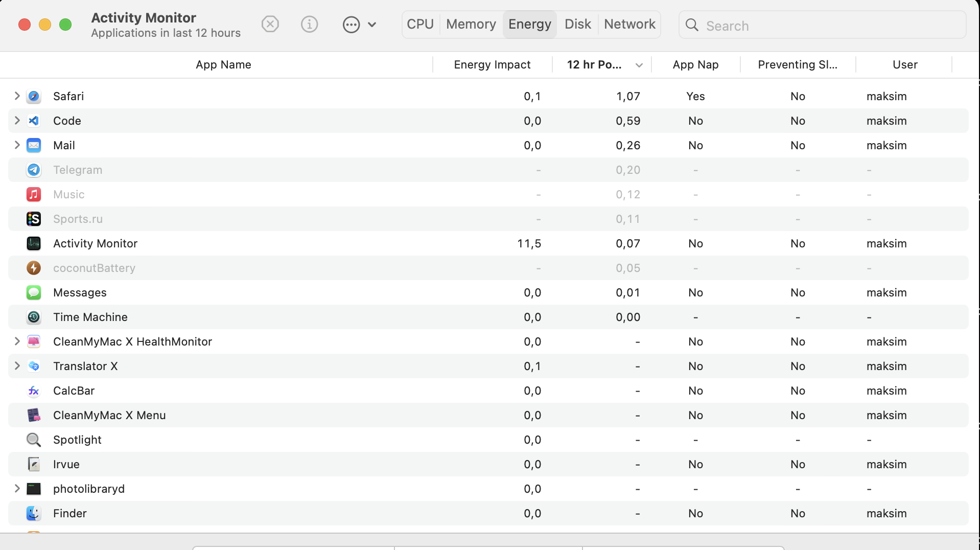Select the Telegram row name
The width and height of the screenshot is (980, 550).
point(78,170)
